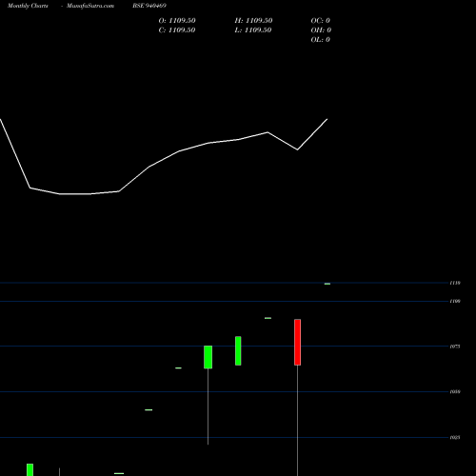The image size is (476, 476).
Task: Click the 1075 price axis label
Action: [455, 347]
